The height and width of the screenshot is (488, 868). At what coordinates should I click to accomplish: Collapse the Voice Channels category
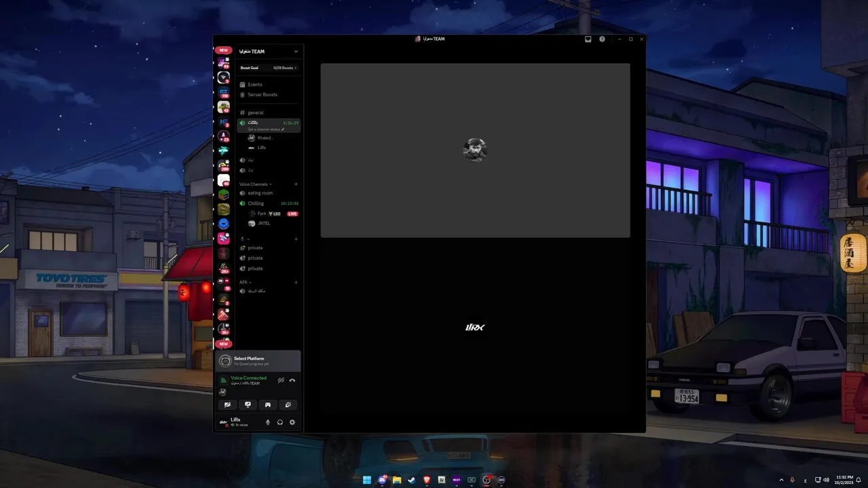(255, 184)
